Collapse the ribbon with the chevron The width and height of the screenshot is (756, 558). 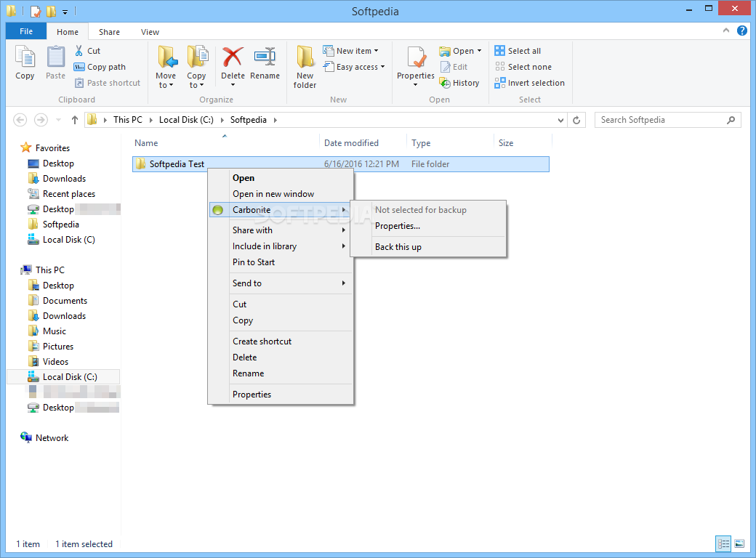726,31
